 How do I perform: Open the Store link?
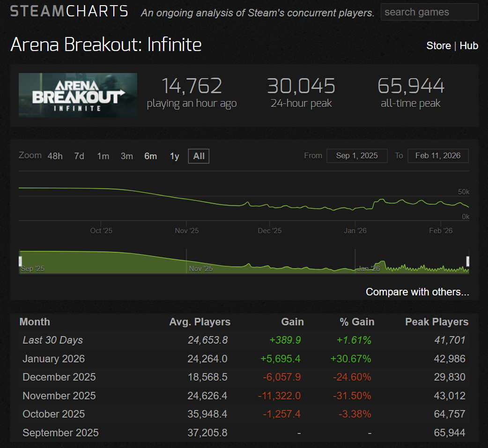point(438,46)
